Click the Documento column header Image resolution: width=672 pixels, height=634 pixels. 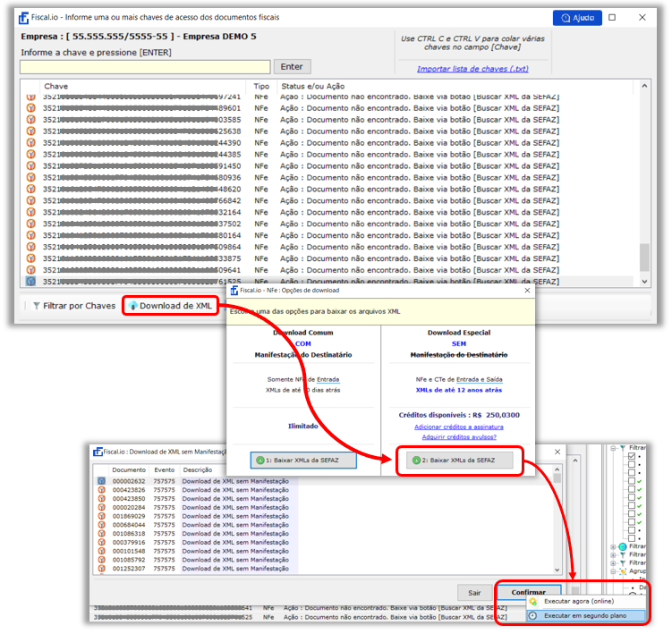[129, 470]
